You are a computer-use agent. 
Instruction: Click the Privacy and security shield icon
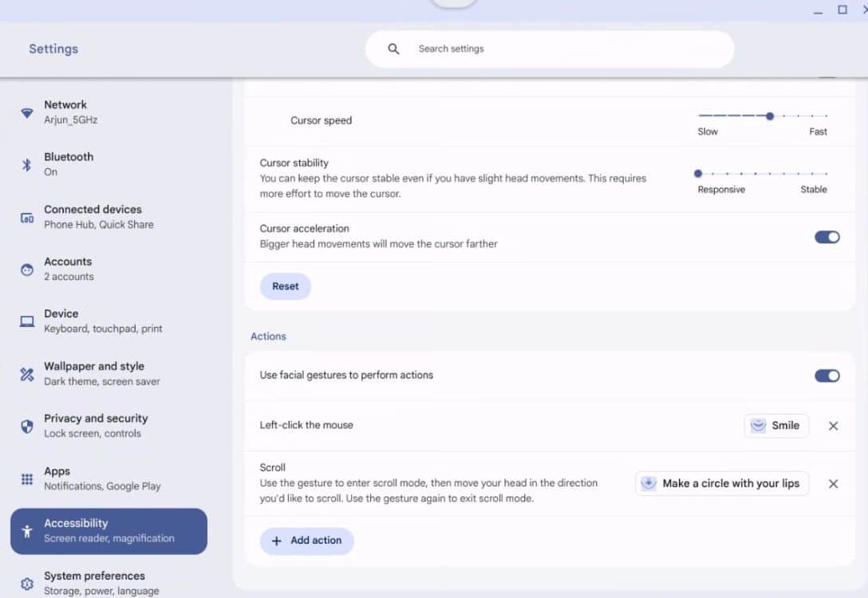pyautogui.click(x=27, y=426)
